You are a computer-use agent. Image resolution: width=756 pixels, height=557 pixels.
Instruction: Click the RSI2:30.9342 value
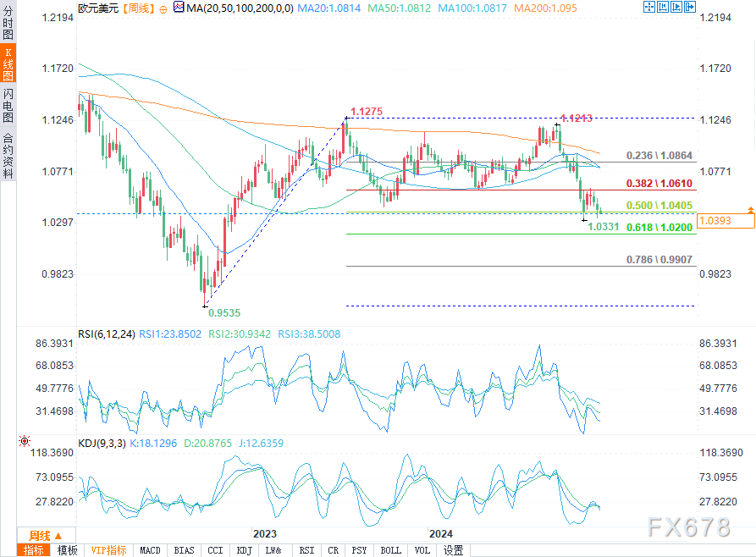[x=240, y=334]
